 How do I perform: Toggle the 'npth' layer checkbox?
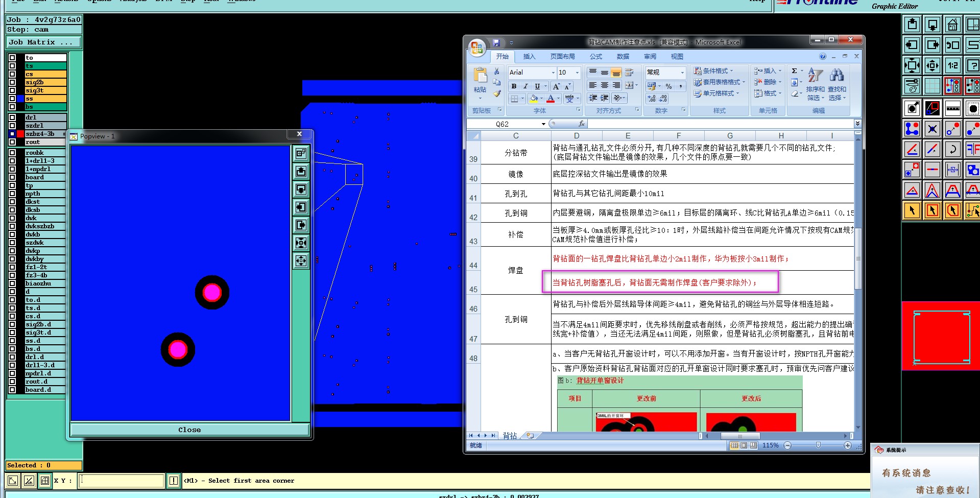pyautogui.click(x=12, y=194)
